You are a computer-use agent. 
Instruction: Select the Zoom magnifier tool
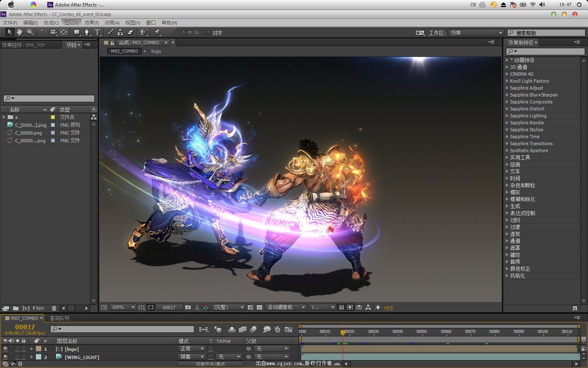click(30, 32)
